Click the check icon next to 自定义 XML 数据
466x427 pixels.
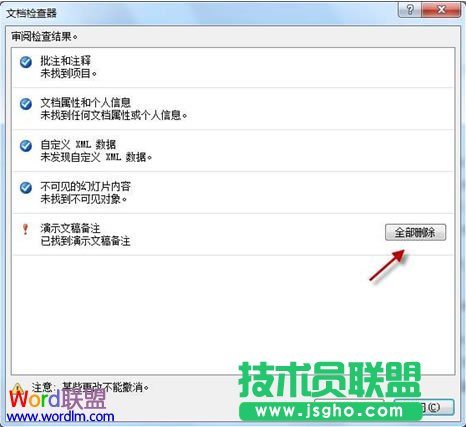[26, 146]
